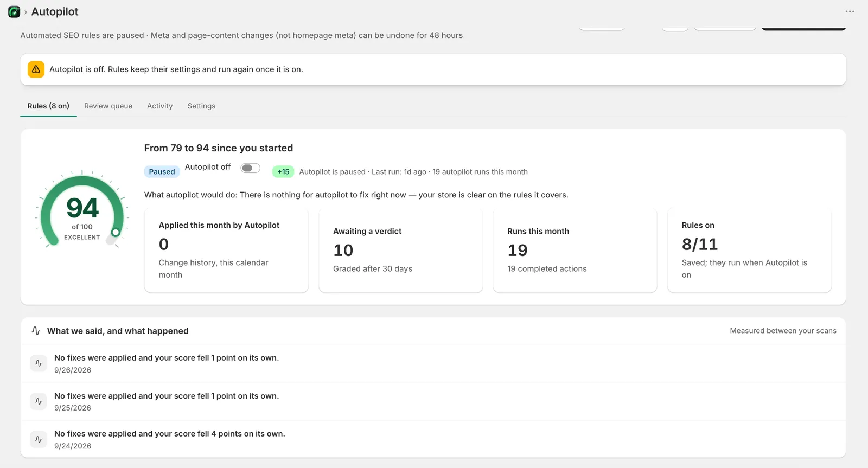Viewport: 868px width, 468px height.
Task: Click the Autopilot page title
Action: (55, 12)
